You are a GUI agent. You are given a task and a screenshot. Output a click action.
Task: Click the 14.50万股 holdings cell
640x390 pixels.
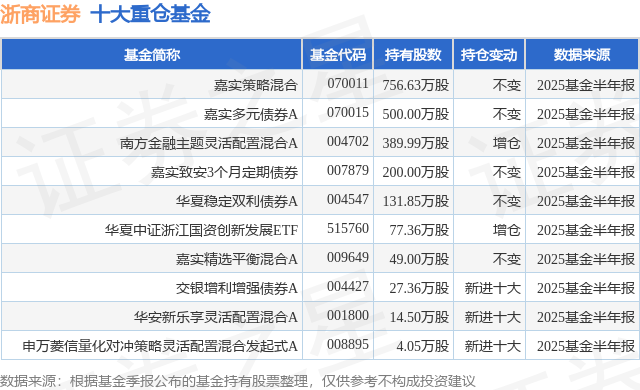(x=419, y=317)
